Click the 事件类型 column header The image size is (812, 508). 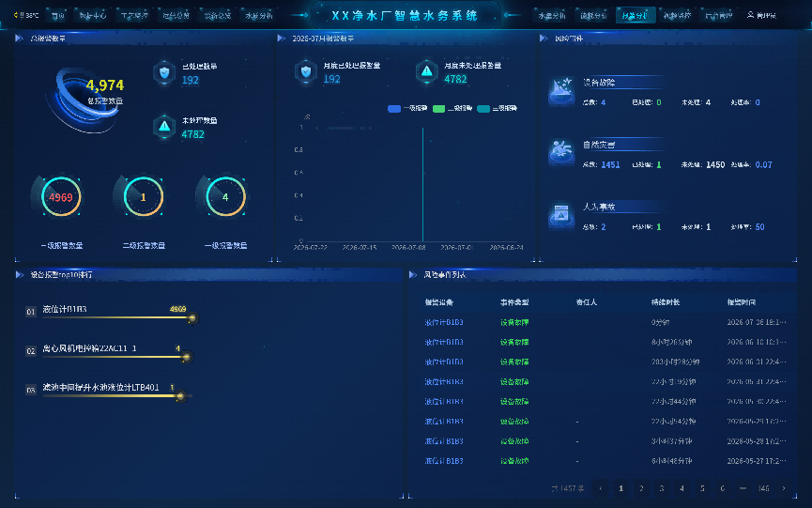pos(514,302)
